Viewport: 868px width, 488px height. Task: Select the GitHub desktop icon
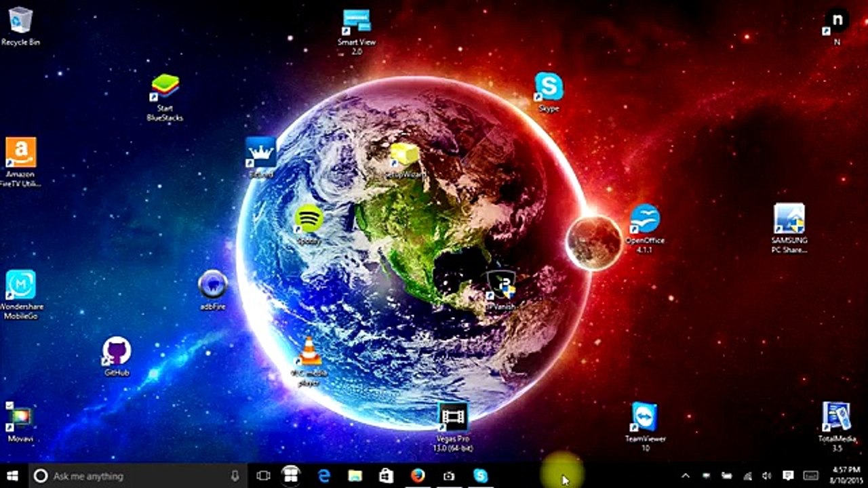(x=117, y=357)
